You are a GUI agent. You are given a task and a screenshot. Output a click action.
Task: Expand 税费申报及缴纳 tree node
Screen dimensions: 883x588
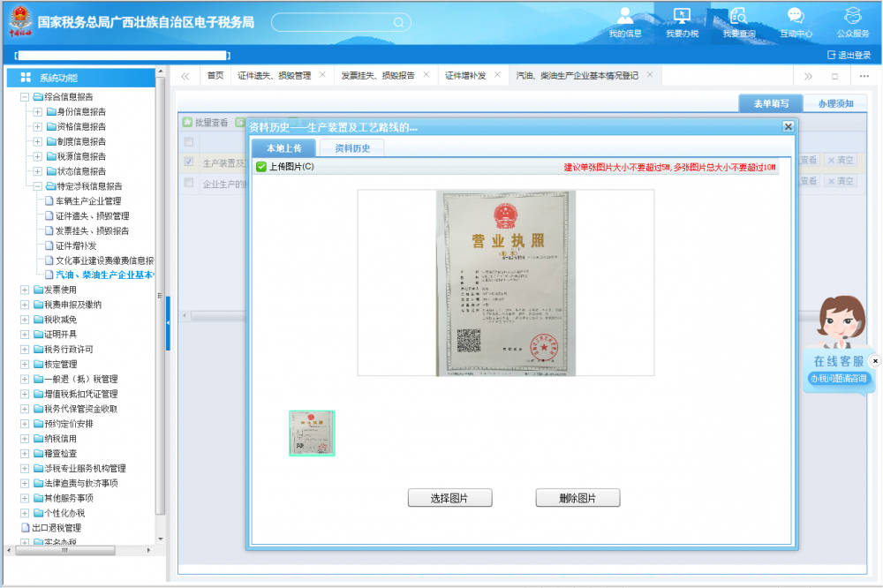(x=25, y=305)
